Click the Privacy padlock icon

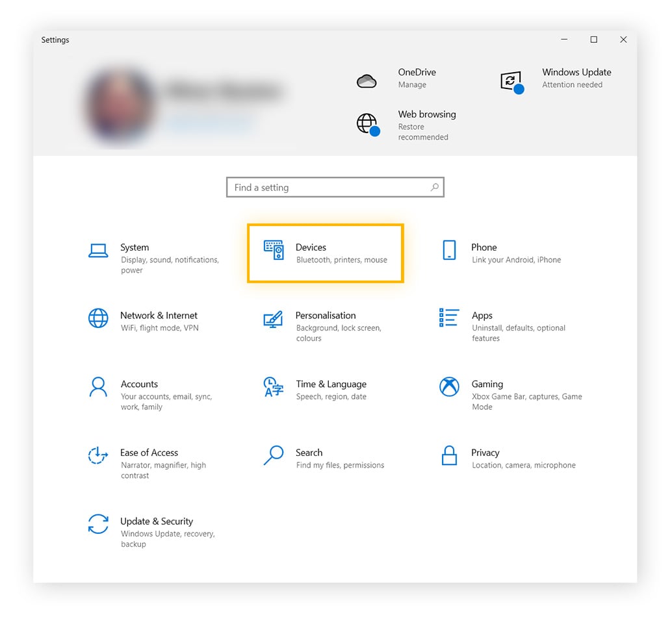pyautogui.click(x=448, y=456)
